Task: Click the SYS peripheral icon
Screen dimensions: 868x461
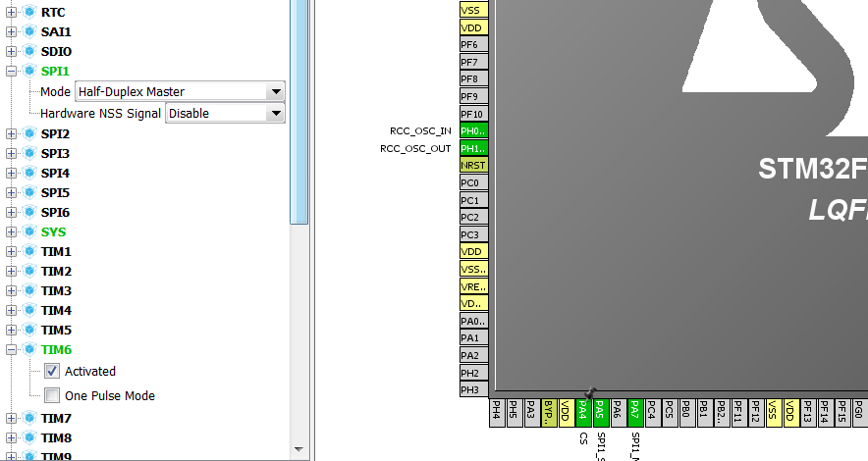Action: [29, 232]
